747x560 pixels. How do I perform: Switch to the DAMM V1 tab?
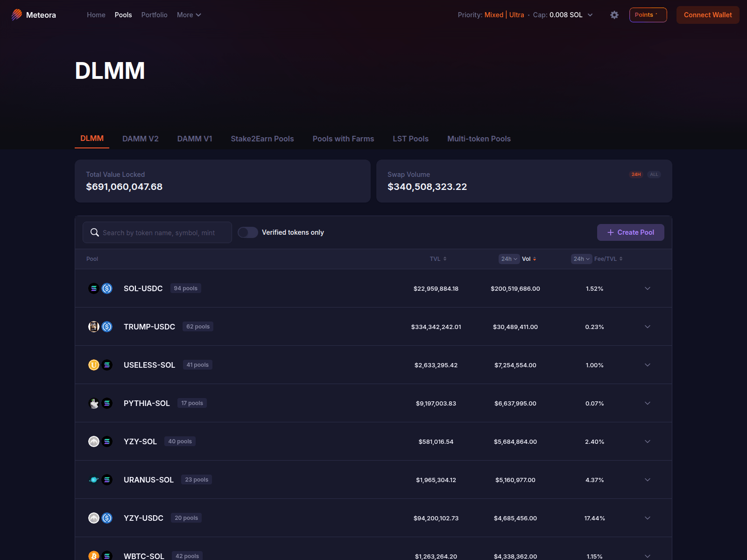195,139
